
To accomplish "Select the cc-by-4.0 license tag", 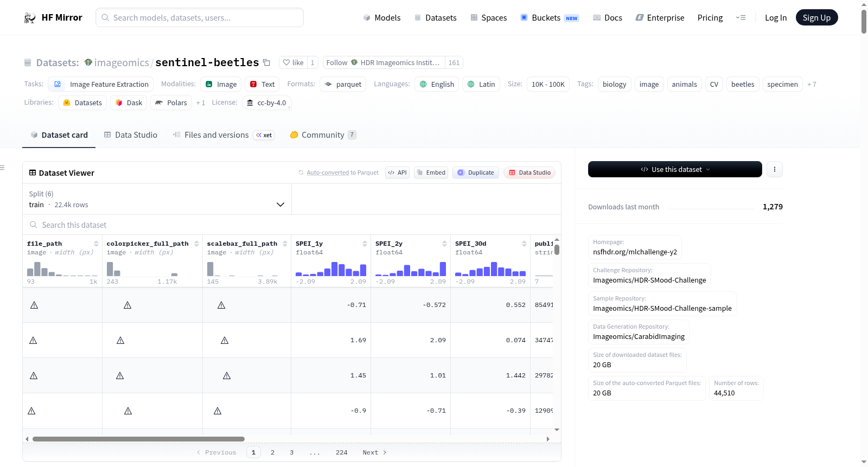I will [x=266, y=103].
